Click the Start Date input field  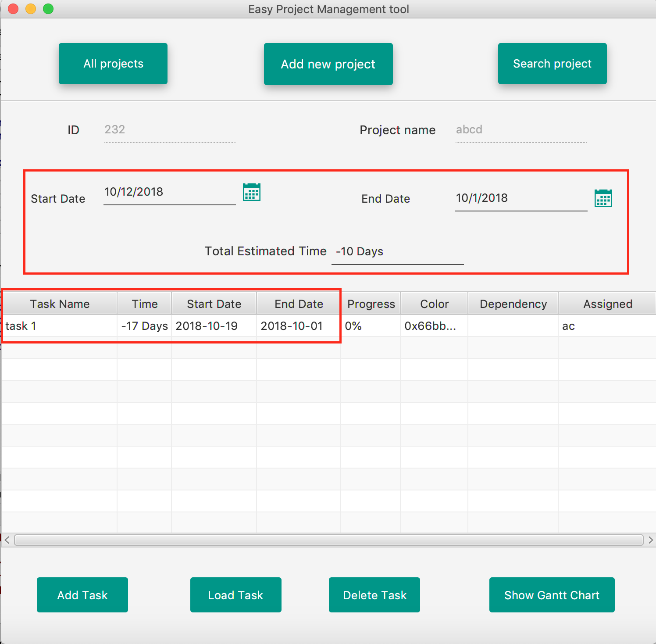click(x=169, y=192)
